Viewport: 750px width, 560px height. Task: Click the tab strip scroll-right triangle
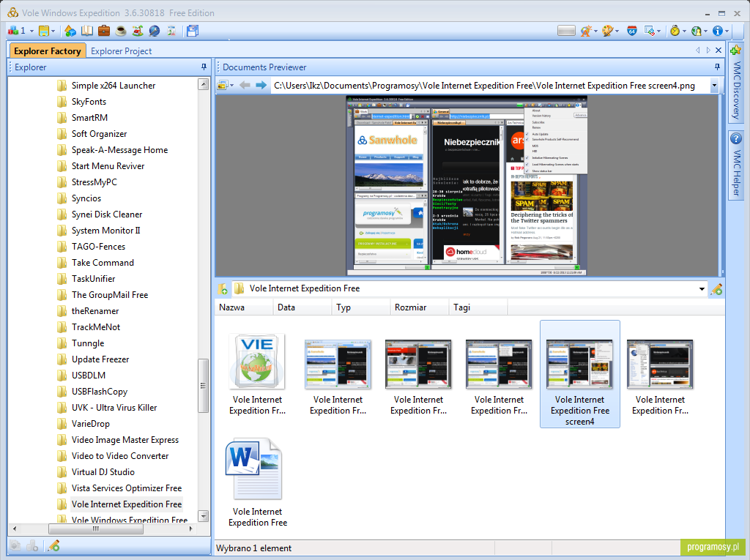tap(708, 51)
